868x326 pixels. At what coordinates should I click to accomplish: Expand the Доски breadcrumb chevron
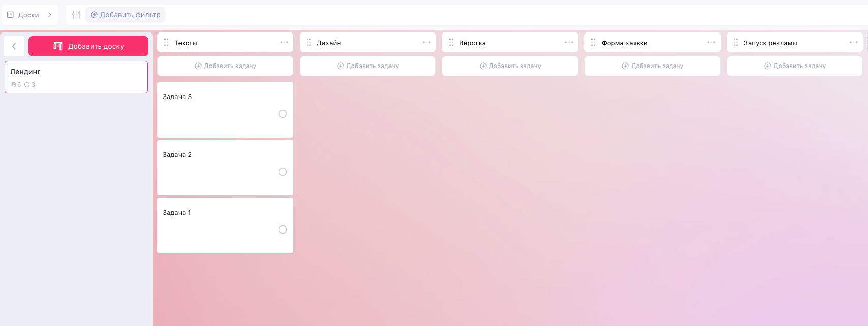pyautogui.click(x=50, y=15)
